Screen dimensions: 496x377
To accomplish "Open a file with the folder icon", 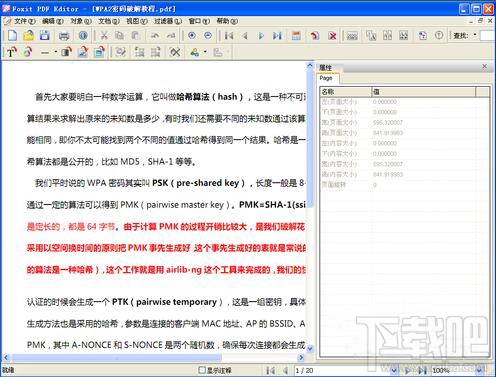I will [x=28, y=35].
